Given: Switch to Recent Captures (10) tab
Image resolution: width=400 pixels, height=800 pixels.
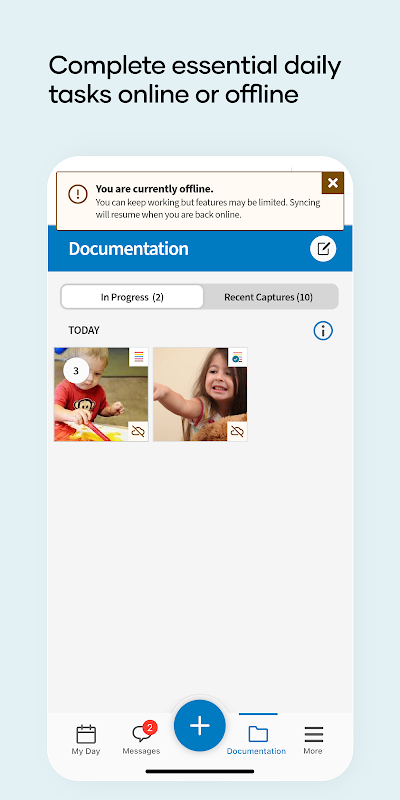Looking at the screenshot, I should tap(269, 297).
